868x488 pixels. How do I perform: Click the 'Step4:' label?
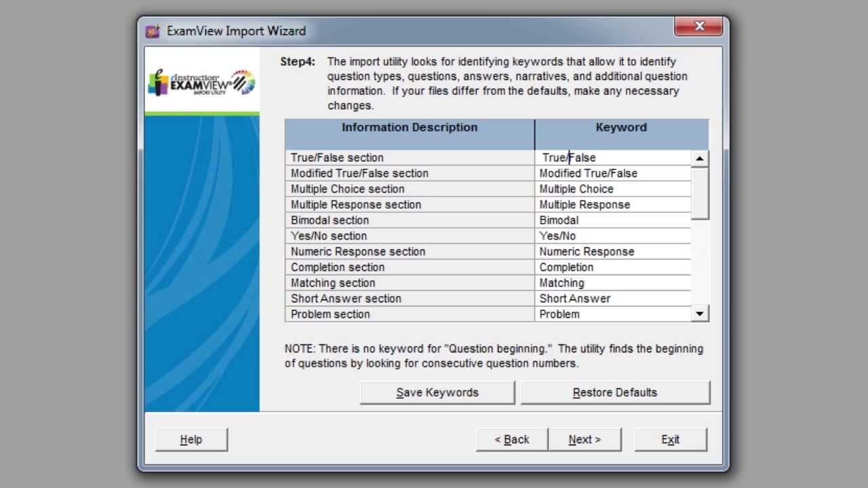pos(298,62)
